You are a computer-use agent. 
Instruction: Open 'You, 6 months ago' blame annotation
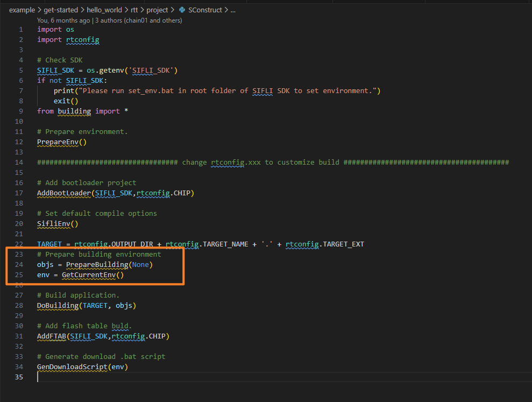(64, 20)
